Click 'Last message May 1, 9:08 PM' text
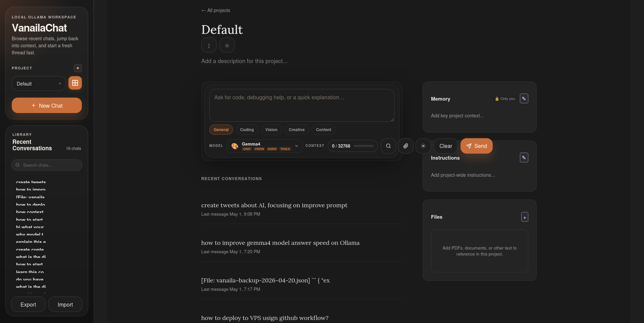The height and width of the screenshot is (323, 644). pos(231,214)
